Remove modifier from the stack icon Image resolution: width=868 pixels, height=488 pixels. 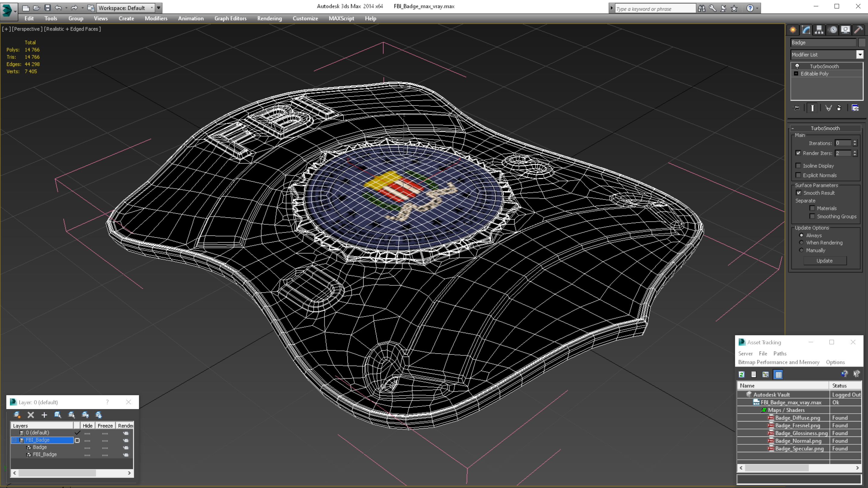(839, 108)
